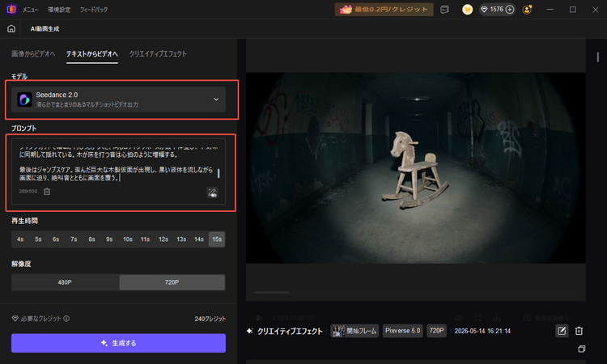The width and height of the screenshot is (607, 364).
Task: Open the メニュー menu
Action: tap(30, 10)
